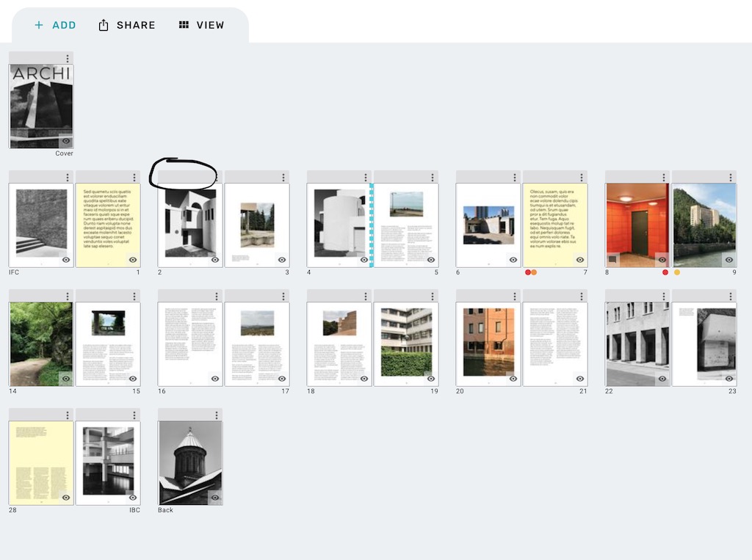Viewport: 752px width, 560px height.
Task: Click the Share export icon
Action: pos(103,24)
